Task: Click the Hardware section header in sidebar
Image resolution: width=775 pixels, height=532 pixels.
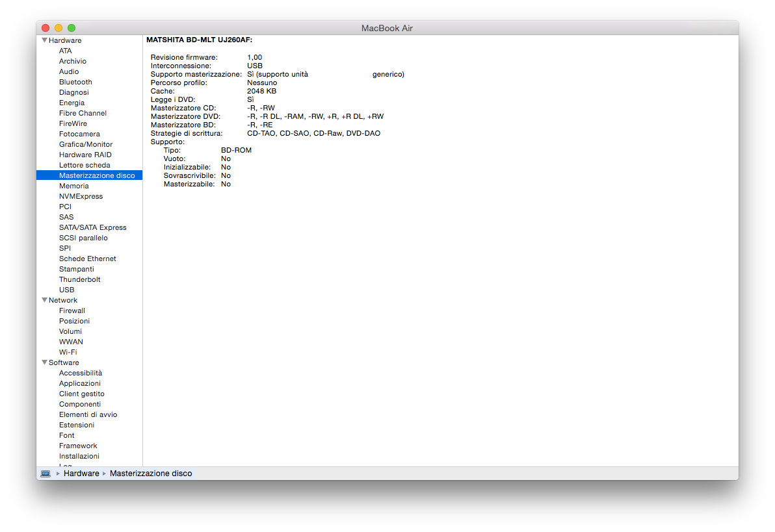Action: [x=65, y=40]
